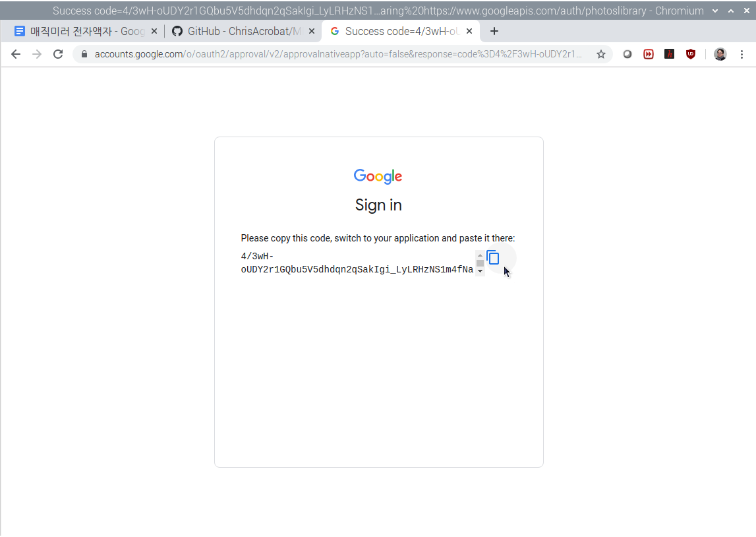This screenshot has width=756, height=537.
Task: Click the 'Please copy this code' instruction text
Action: point(378,238)
